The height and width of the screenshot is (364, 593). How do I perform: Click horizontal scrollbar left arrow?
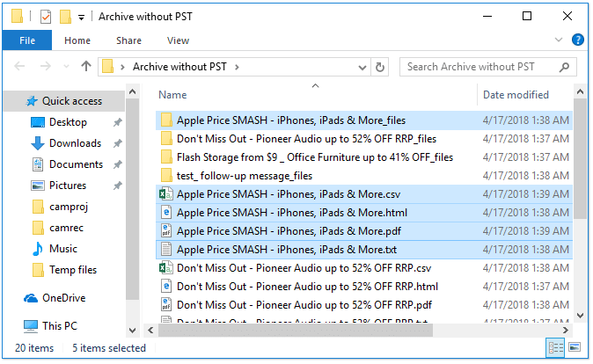click(150, 331)
